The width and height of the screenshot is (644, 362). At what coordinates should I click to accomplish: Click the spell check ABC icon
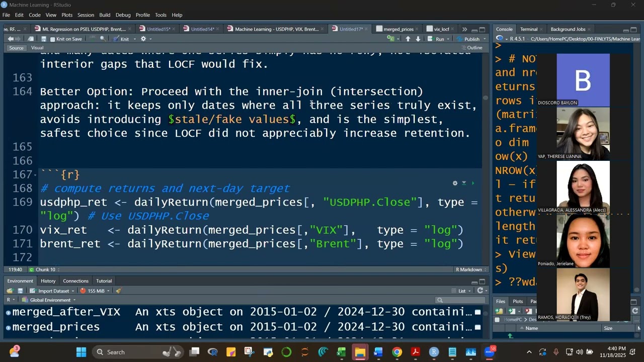(x=93, y=39)
